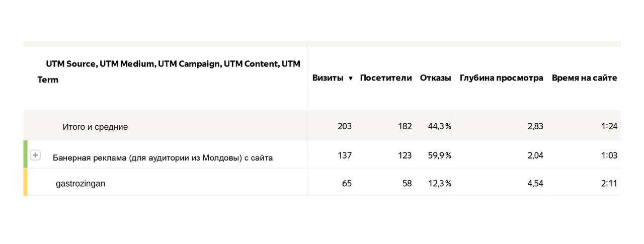This screenshot has width=644, height=244.
Task: Sort table by Визиты column
Action: click(x=328, y=78)
